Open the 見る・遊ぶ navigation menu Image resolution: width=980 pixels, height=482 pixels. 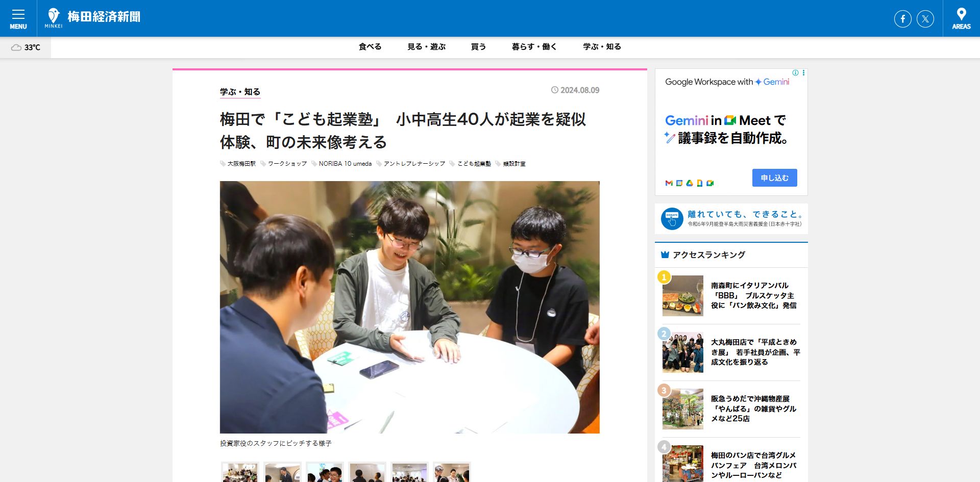(x=426, y=47)
